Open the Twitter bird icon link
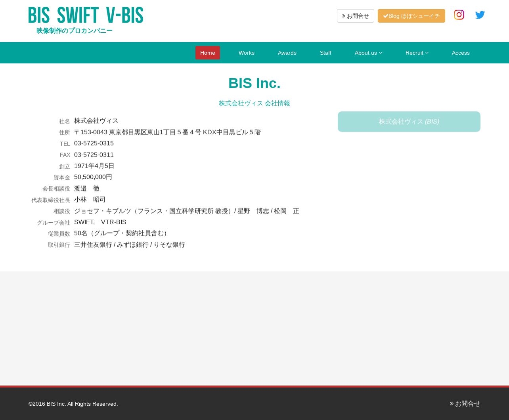The width and height of the screenshot is (509, 420). [480, 15]
